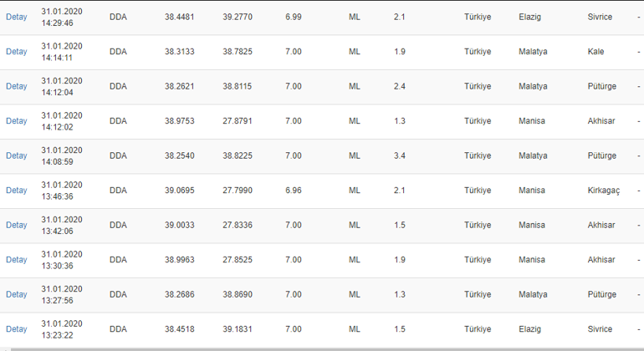Open Detay link for 13:27:56 Pütürge event

17,295
